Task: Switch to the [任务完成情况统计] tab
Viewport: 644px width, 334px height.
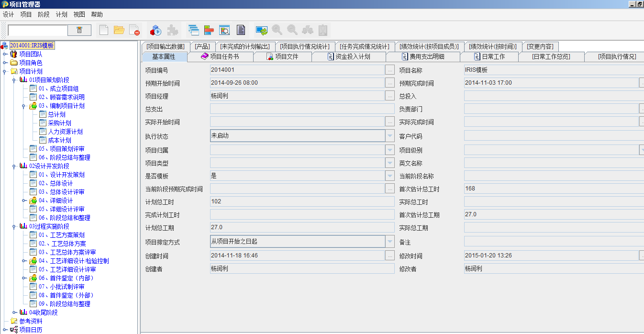Action: pos(365,46)
